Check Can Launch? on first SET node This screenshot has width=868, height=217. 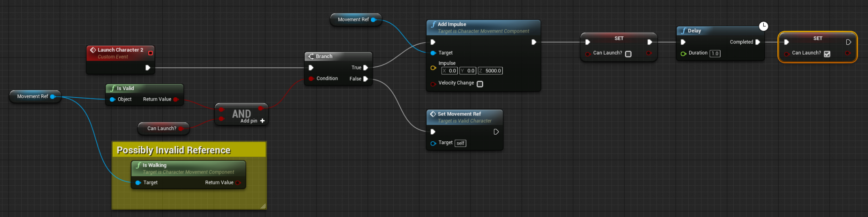click(x=628, y=54)
